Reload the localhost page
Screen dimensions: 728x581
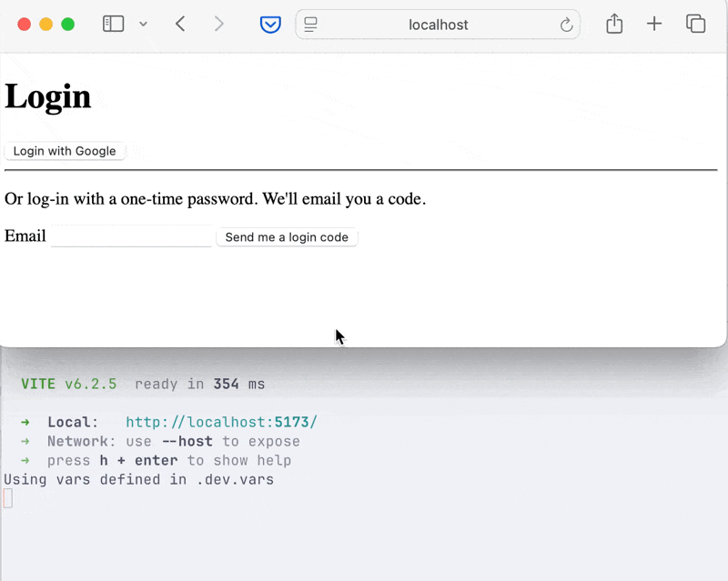click(566, 25)
